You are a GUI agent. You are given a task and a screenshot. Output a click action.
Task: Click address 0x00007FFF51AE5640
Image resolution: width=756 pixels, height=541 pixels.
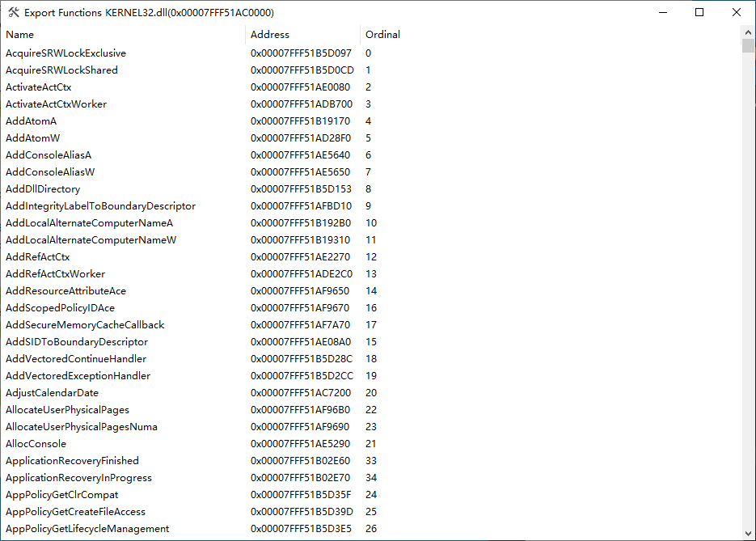(x=300, y=154)
